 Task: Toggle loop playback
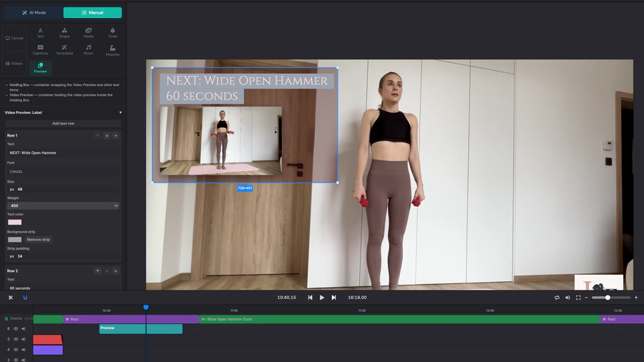[x=557, y=298]
